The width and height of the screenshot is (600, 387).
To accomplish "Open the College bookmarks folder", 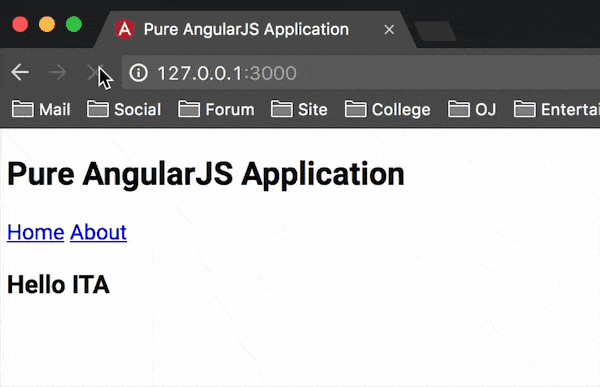I will pyautogui.click(x=388, y=109).
